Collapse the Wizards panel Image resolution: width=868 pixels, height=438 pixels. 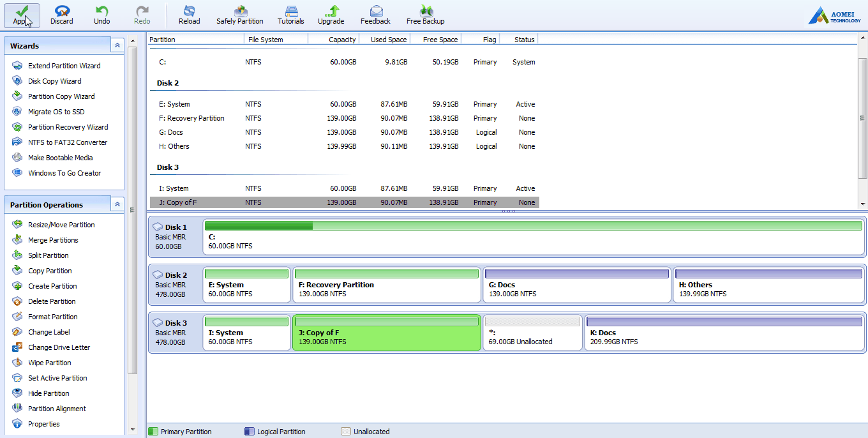pyautogui.click(x=117, y=46)
